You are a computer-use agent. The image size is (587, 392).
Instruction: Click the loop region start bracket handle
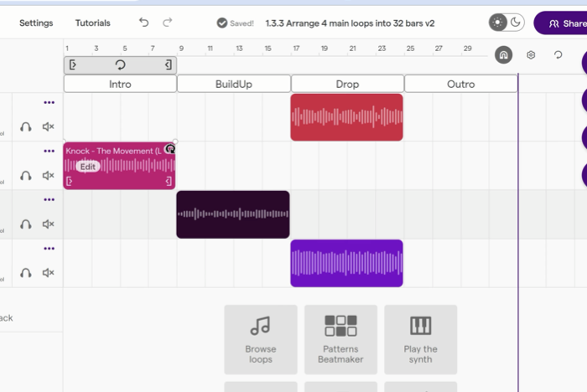click(x=73, y=65)
